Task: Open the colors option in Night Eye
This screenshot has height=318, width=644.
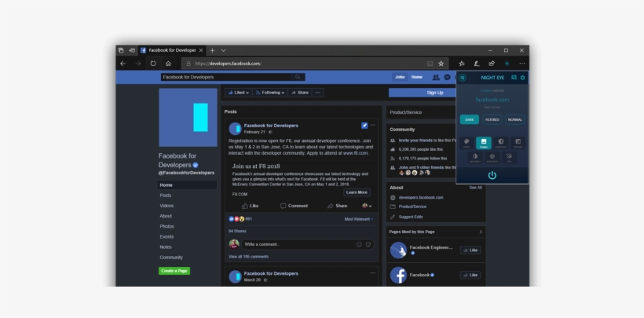Action: point(467,143)
